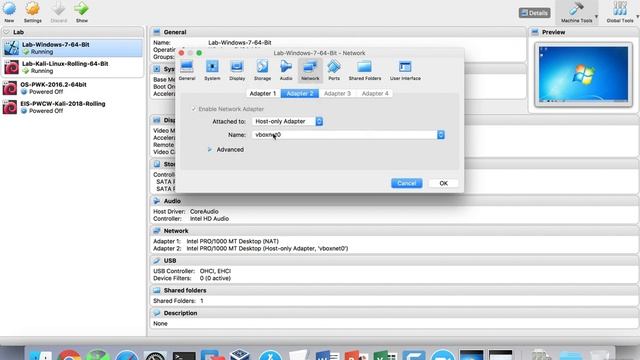
Task: Click the Description section icon in details
Action: pyautogui.click(x=157, y=313)
